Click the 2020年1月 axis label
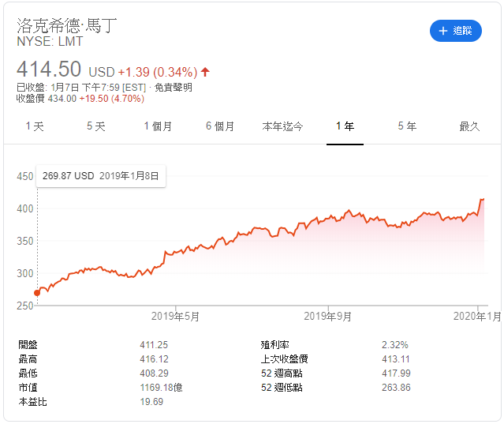The height and width of the screenshot is (424, 504). [477, 317]
